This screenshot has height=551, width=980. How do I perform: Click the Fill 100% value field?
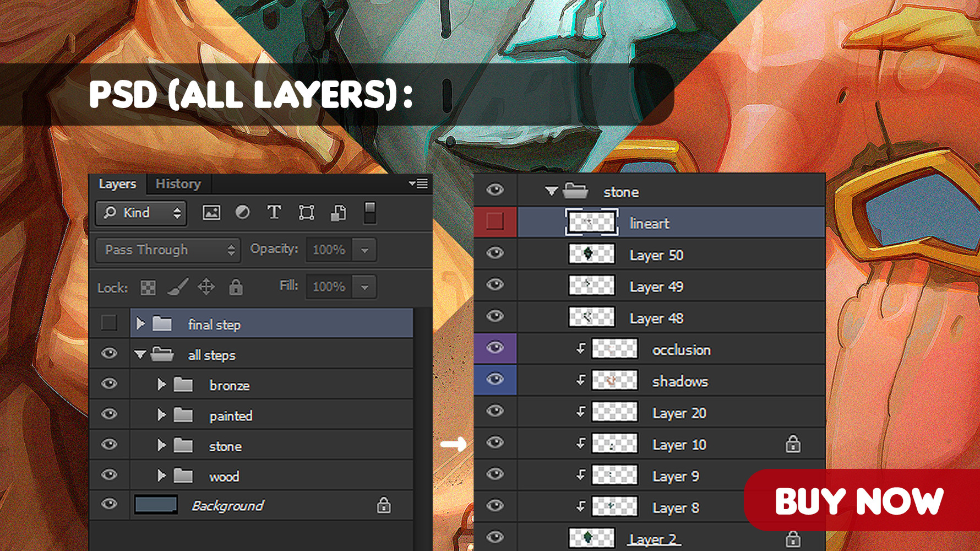click(329, 287)
